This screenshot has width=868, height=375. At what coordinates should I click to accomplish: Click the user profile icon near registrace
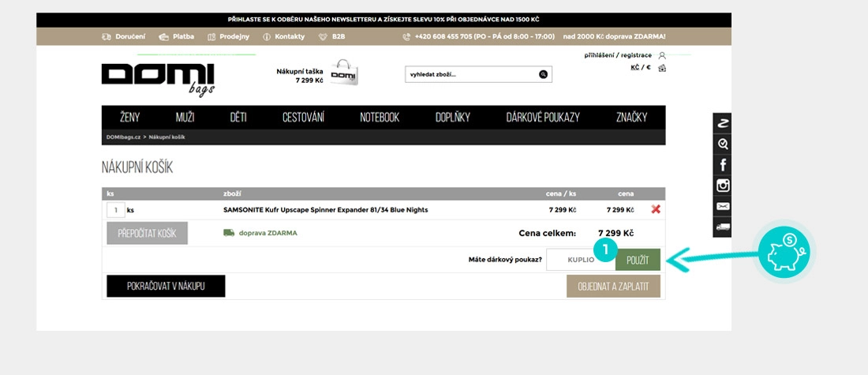pyautogui.click(x=662, y=55)
